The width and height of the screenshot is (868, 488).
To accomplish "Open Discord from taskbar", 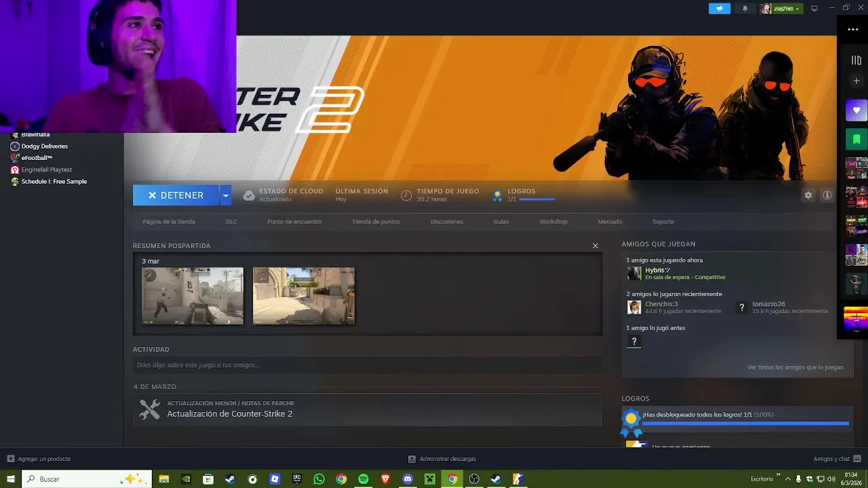I will (408, 479).
